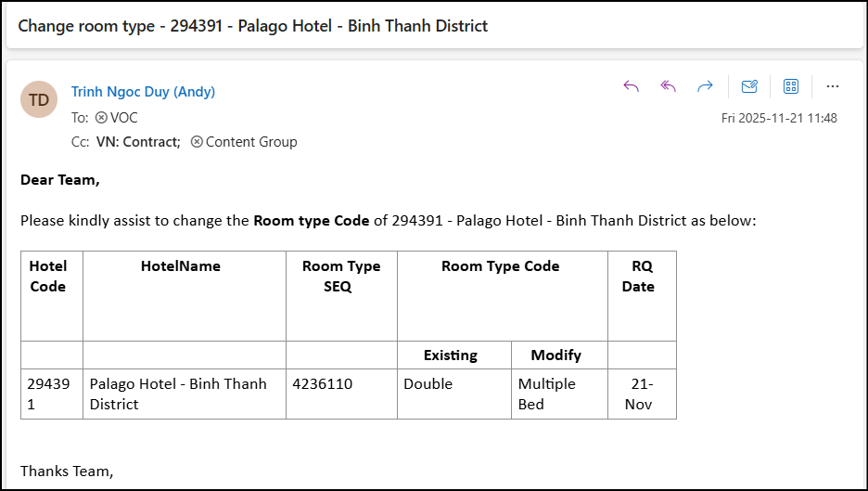Click the Reply arrow icon
The height and width of the screenshot is (491, 868).
(x=632, y=86)
